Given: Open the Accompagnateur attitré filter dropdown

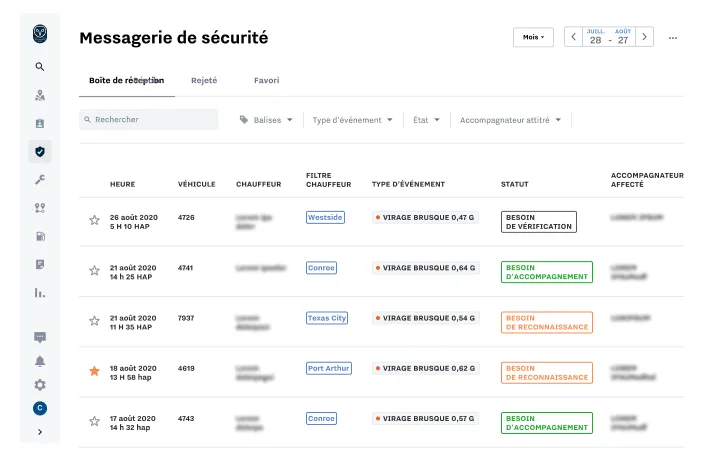Looking at the screenshot, I should click(x=510, y=120).
